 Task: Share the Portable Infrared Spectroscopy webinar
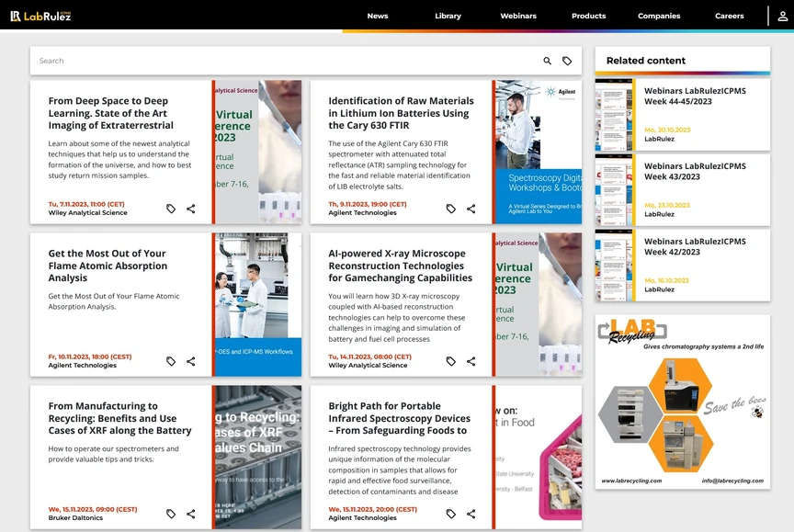471,514
